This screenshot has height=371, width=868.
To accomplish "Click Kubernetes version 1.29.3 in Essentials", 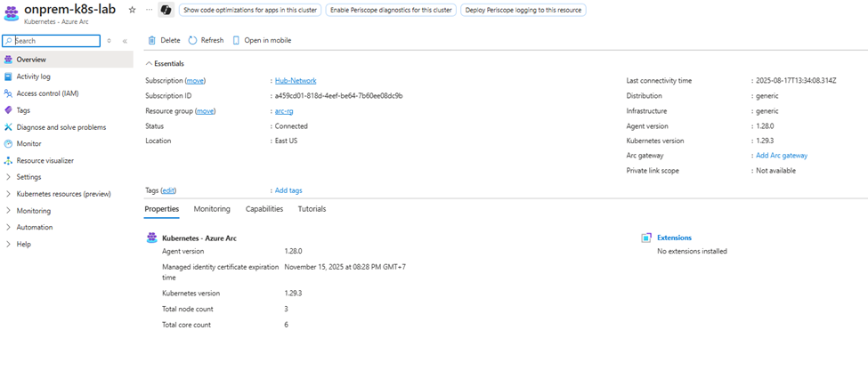I will tap(765, 141).
